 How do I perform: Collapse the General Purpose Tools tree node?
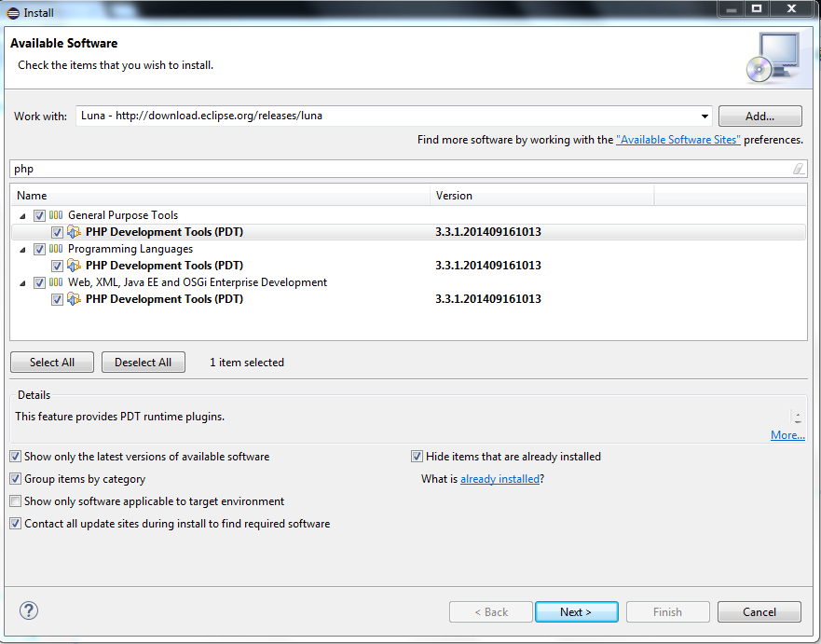pos(22,214)
